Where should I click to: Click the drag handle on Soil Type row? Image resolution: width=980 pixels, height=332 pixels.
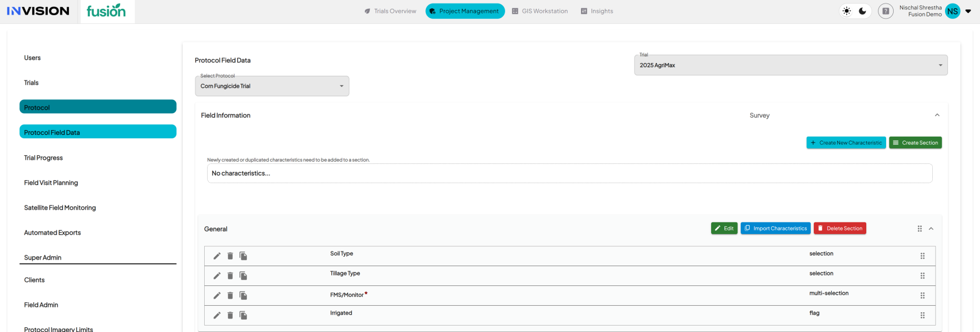pos(922,256)
